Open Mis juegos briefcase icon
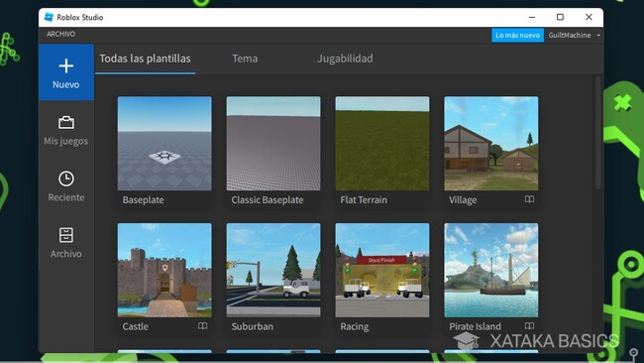Screen dimensions: 644x363 tap(66, 122)
